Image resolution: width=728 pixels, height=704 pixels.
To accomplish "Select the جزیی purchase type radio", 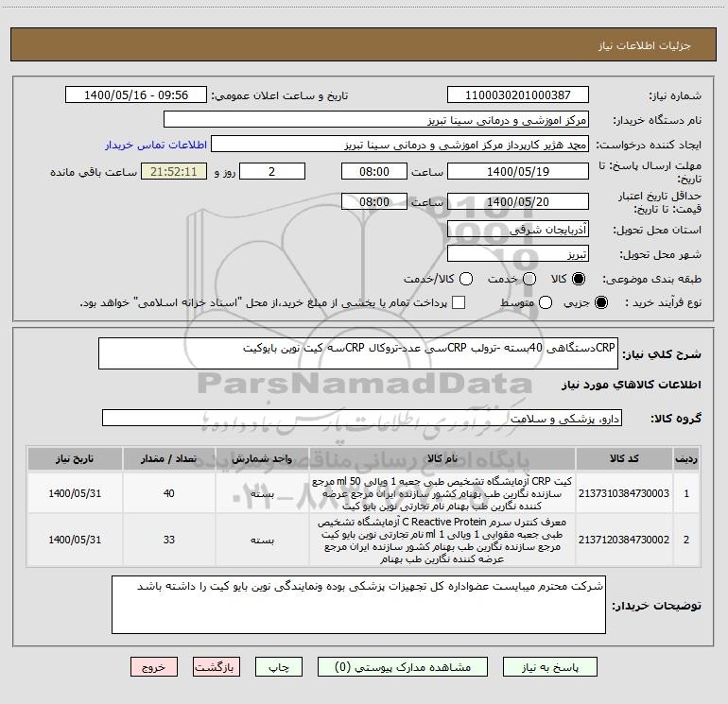I will (601, 302).
